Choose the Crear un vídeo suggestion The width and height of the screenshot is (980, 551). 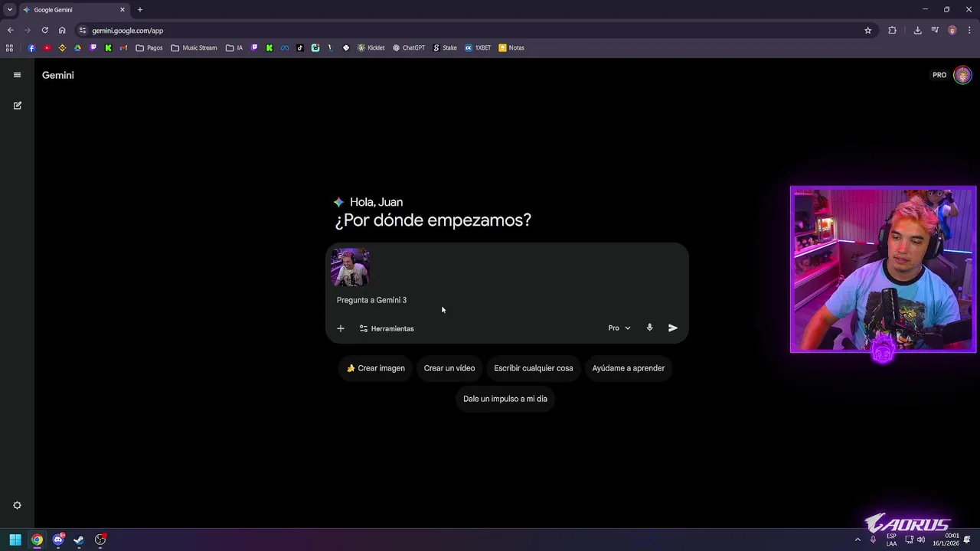[x=449, y=368]
